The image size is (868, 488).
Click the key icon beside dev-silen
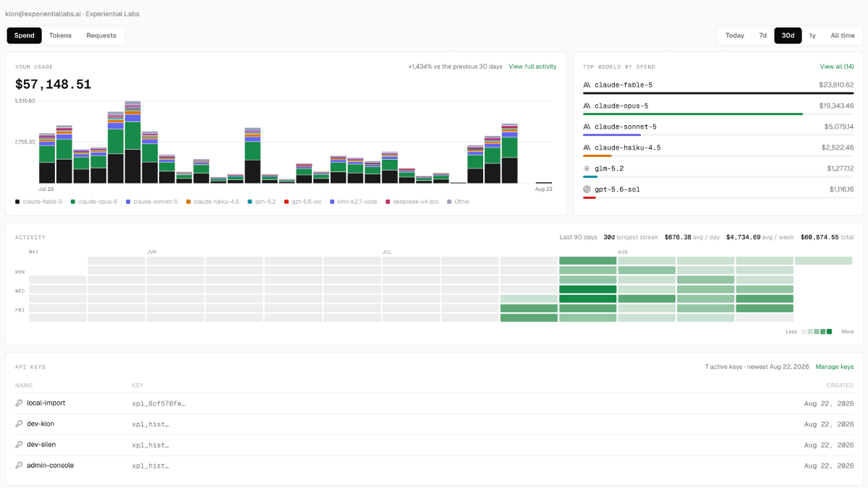tap(19, 445)
